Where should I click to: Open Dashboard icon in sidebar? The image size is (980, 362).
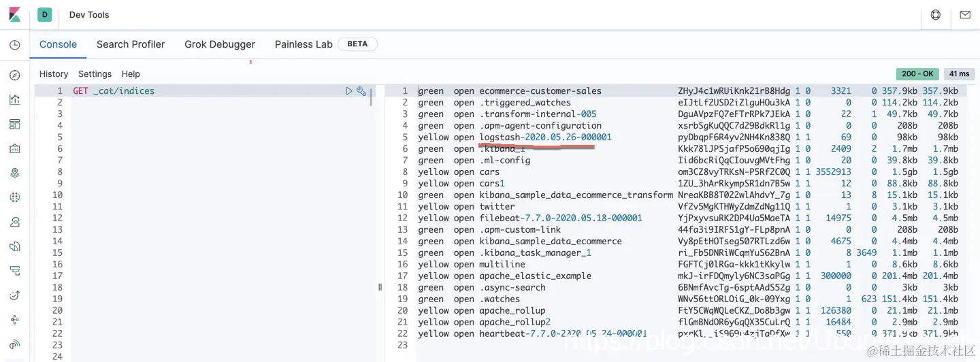tap(15, 125)
